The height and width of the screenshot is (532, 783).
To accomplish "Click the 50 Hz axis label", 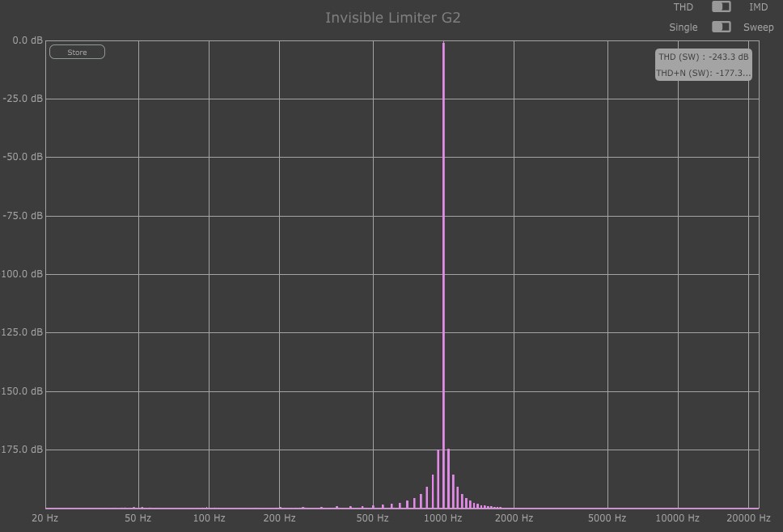I will pyautogui.click(x=138, y=518).
